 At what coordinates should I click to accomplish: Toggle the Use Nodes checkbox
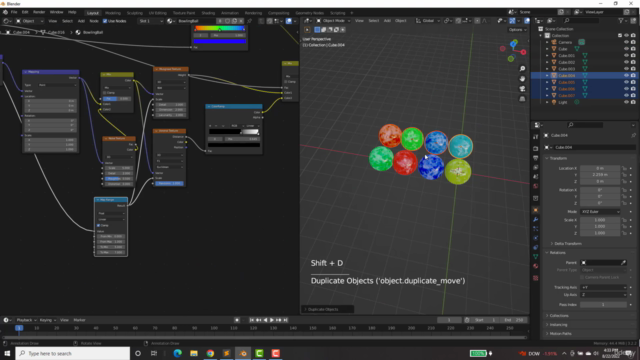tap(105, 21)
